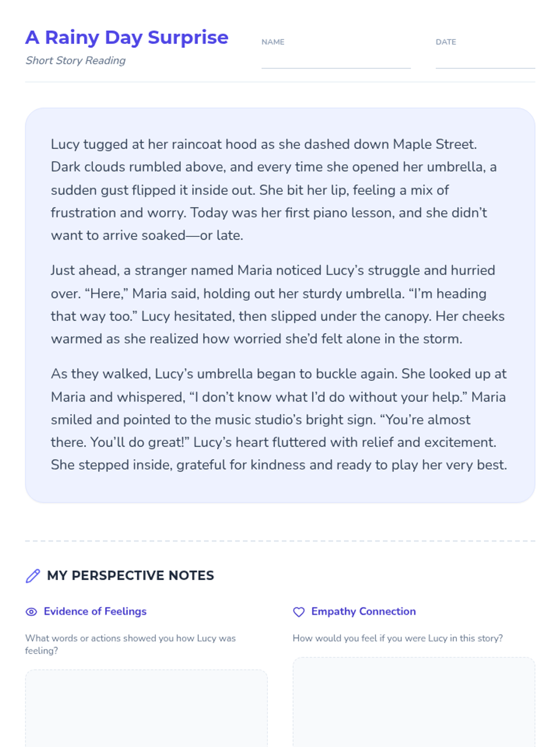
Task: Click the question How would you feel
Action: [398, 638]
